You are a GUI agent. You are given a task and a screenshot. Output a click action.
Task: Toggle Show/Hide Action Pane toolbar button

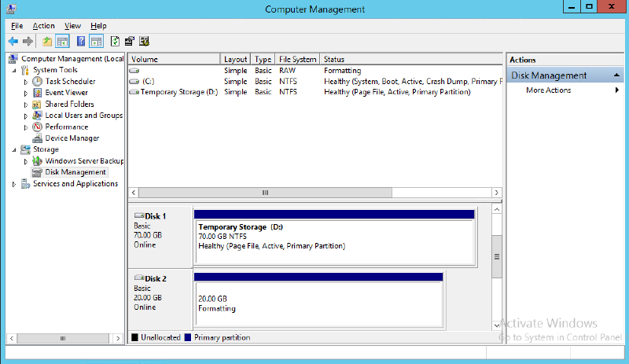point(96,41)
